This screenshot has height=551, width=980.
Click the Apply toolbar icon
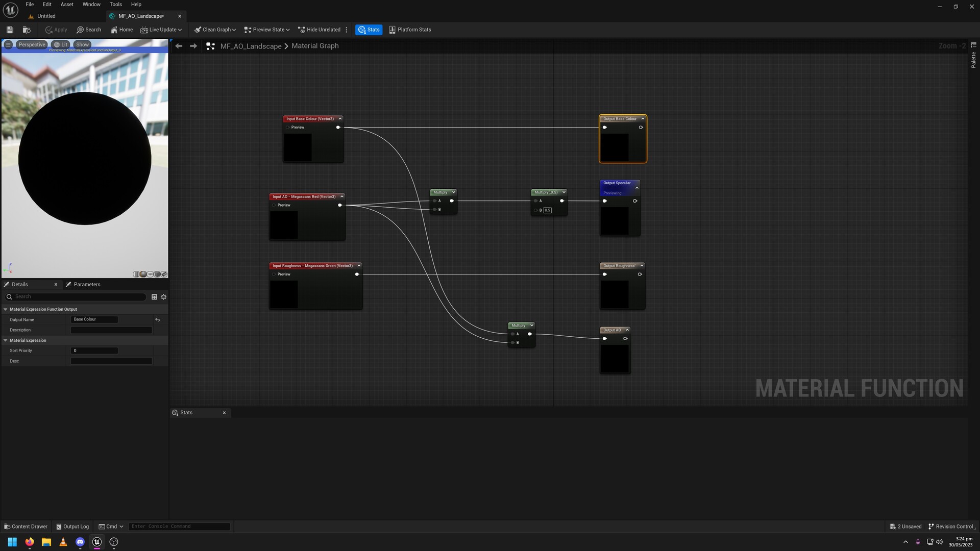click(x=56, y=30)
